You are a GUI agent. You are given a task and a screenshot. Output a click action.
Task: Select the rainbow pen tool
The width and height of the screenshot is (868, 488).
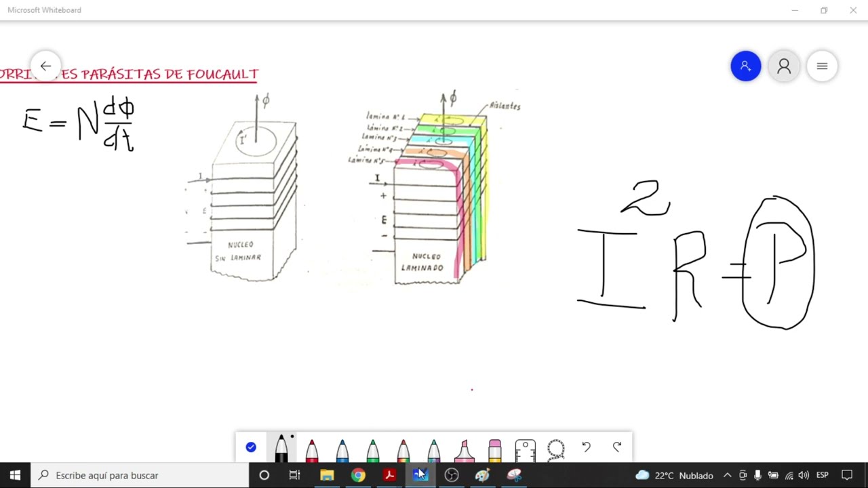coord(403,450)
